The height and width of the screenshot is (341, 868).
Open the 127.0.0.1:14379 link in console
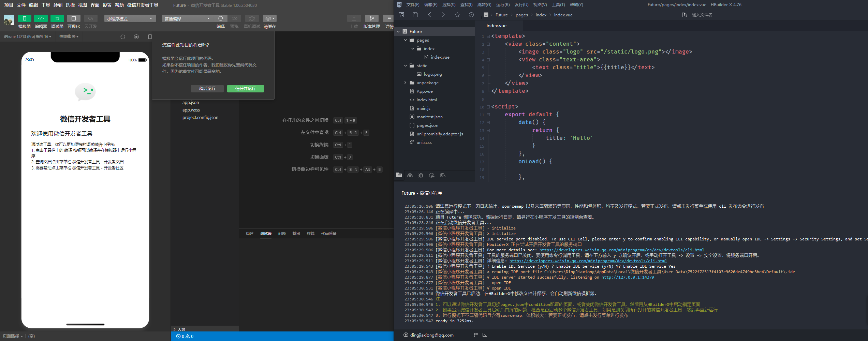628,277
